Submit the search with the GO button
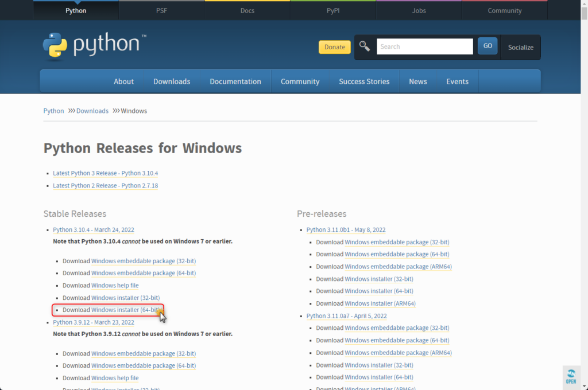 [x=488, y=46]
